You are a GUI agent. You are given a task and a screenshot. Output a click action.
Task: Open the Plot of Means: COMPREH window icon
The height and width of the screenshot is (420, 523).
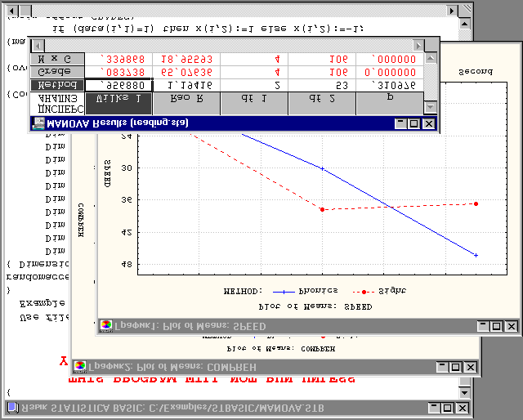[80, 367]
